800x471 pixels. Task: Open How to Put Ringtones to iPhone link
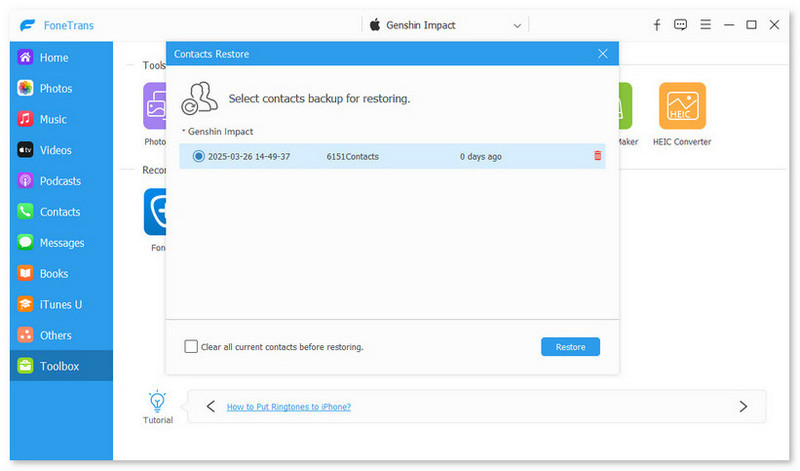289,407
